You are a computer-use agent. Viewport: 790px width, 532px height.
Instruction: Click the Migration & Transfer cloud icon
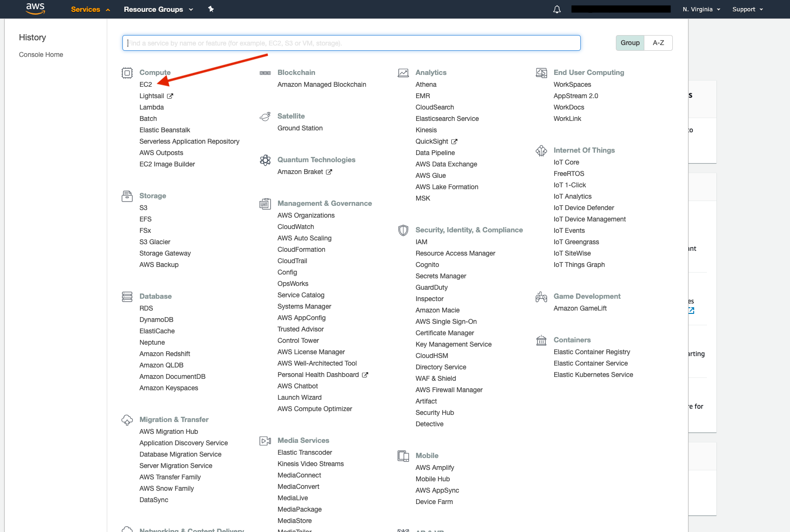tap(127, 420)
